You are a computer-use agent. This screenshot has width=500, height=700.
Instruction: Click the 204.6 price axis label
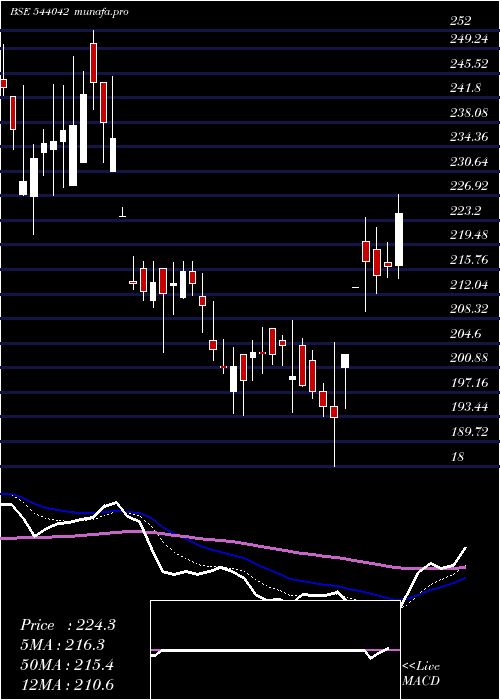tap(465, 333)
